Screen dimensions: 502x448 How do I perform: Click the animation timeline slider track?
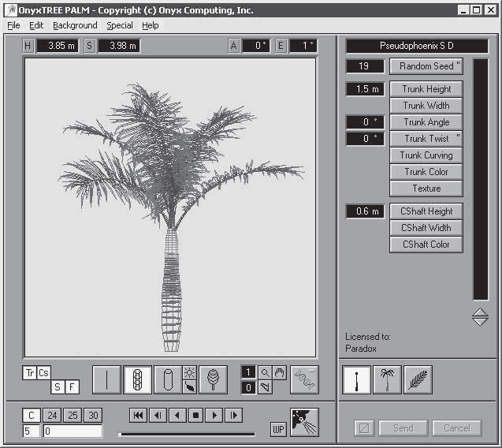click(x=187, y=435)
